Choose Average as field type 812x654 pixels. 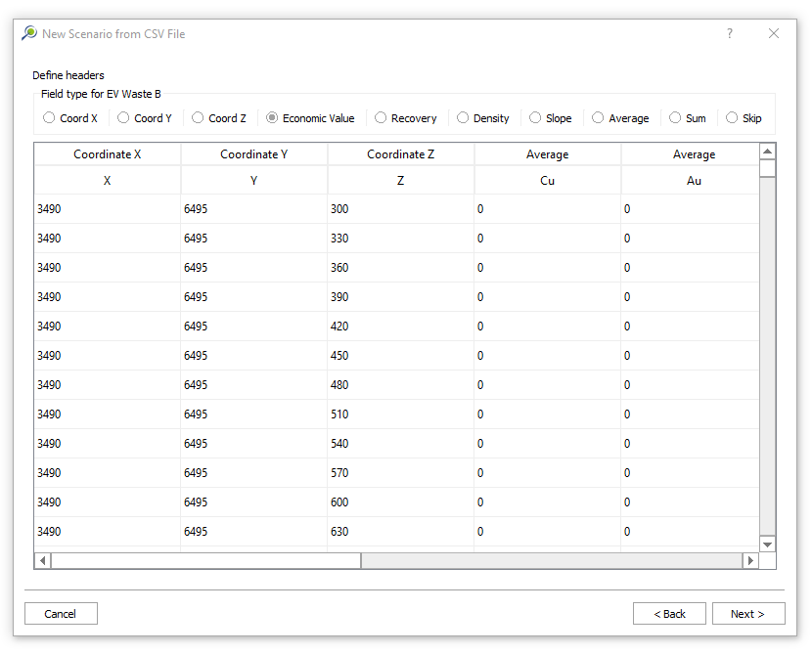point(598,118)
